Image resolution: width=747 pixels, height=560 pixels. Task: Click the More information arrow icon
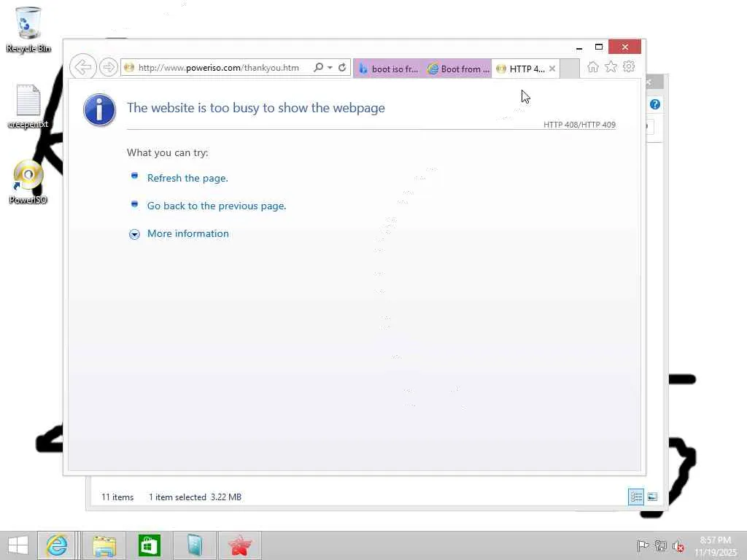134,234
